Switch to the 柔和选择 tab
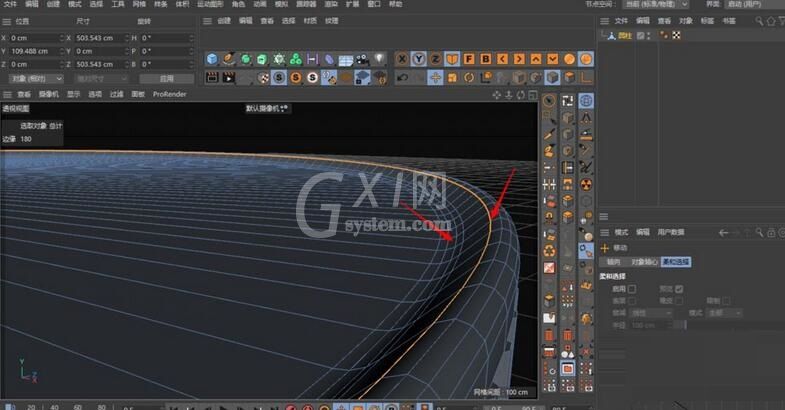This screenshot has height=410, width=785. tap(676, 262)
